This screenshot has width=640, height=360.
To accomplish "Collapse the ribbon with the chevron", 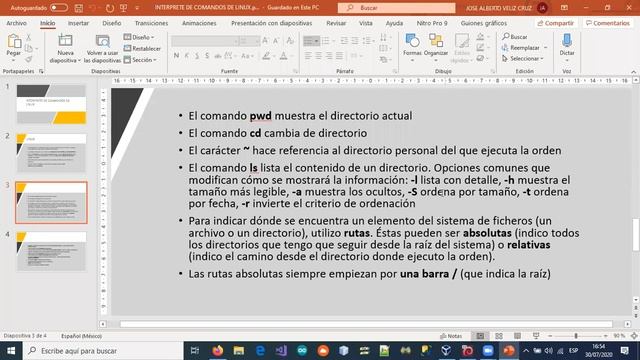I will 633,72.
